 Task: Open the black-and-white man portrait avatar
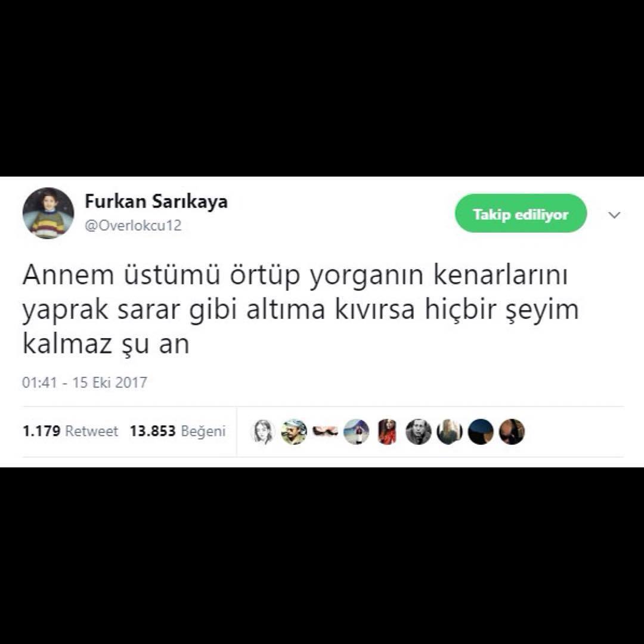click(x=419, y=432)
